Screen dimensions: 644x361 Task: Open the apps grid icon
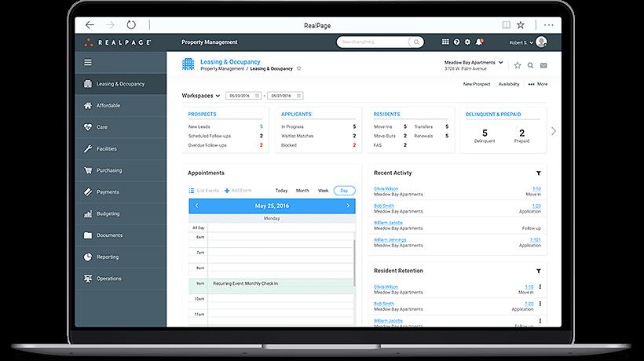tap(445, 42)
